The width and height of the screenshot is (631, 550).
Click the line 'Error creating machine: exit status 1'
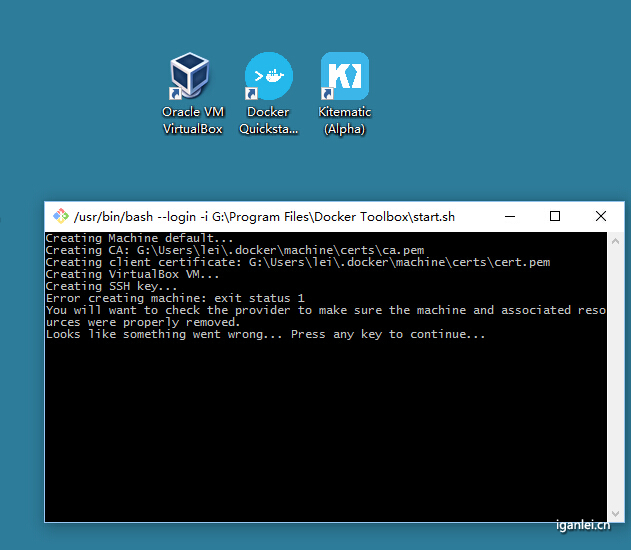pos(175,298)
